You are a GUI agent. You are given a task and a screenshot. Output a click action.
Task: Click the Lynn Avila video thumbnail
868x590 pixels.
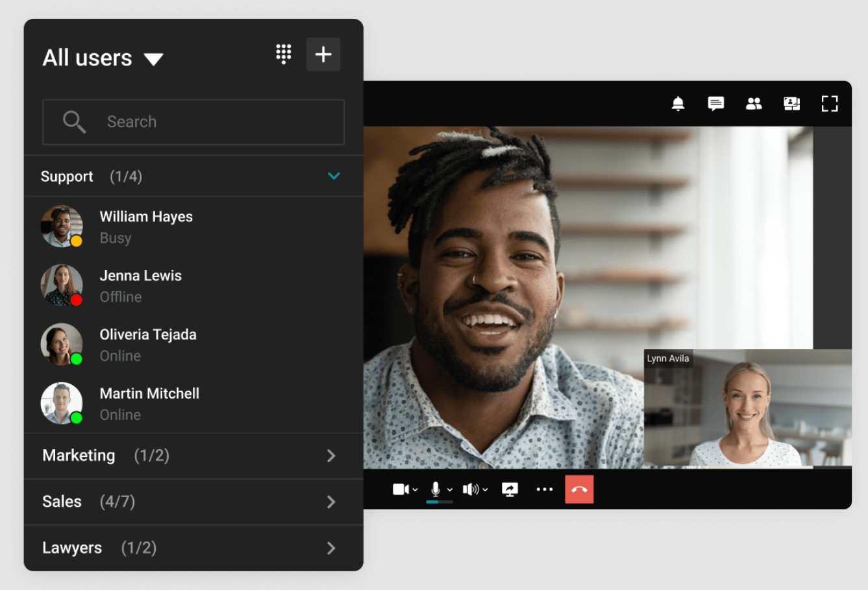747,408
